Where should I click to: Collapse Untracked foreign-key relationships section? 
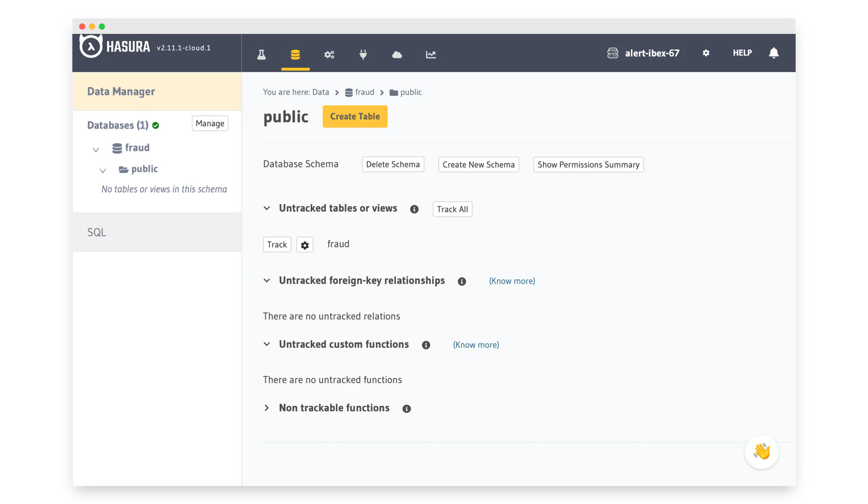[x=267, y=280]
